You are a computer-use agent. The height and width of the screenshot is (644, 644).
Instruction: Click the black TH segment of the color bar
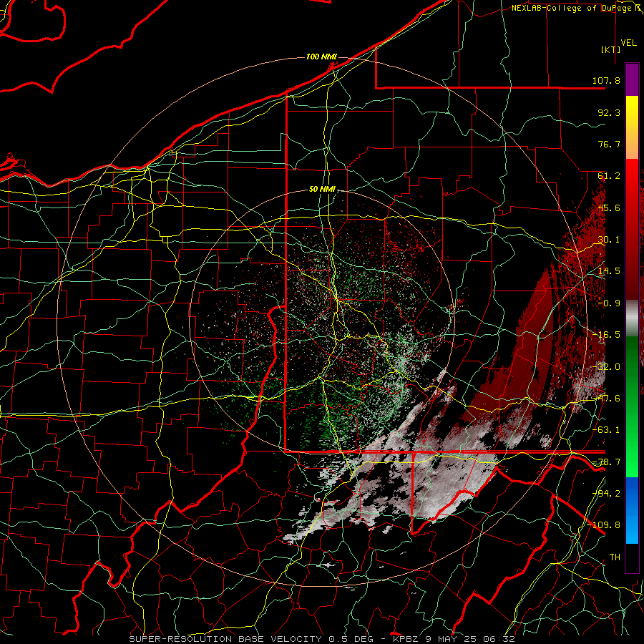click(x=632, y=557)
